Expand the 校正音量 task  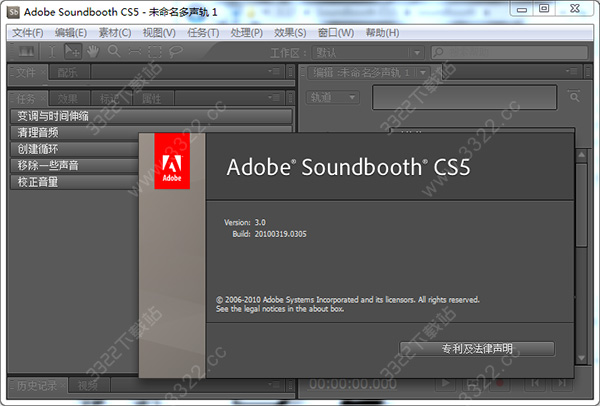(x=75, y=182)
